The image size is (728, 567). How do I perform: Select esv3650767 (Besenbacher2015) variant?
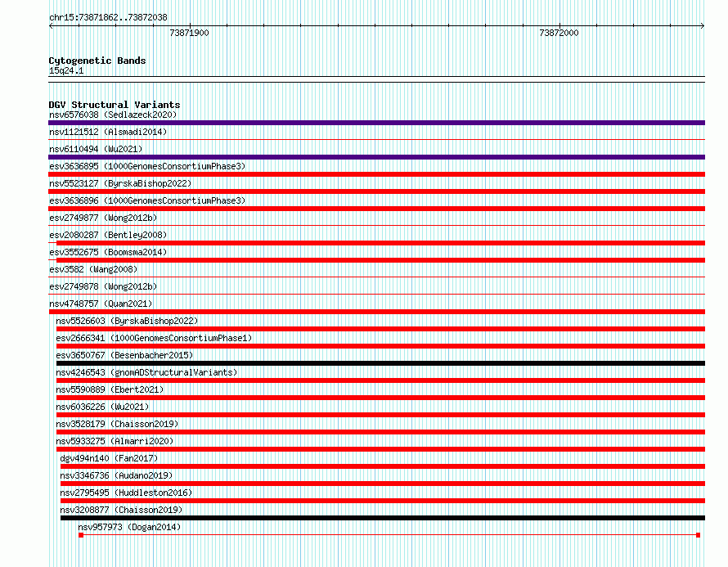(x=124, y=355)
